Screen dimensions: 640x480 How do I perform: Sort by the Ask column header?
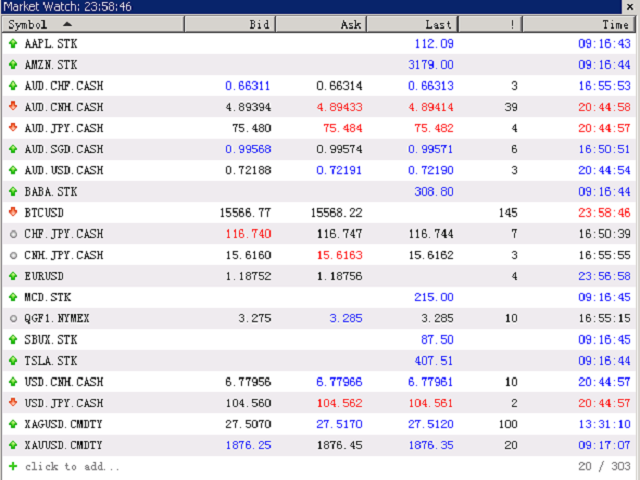[x=321, y=24]
